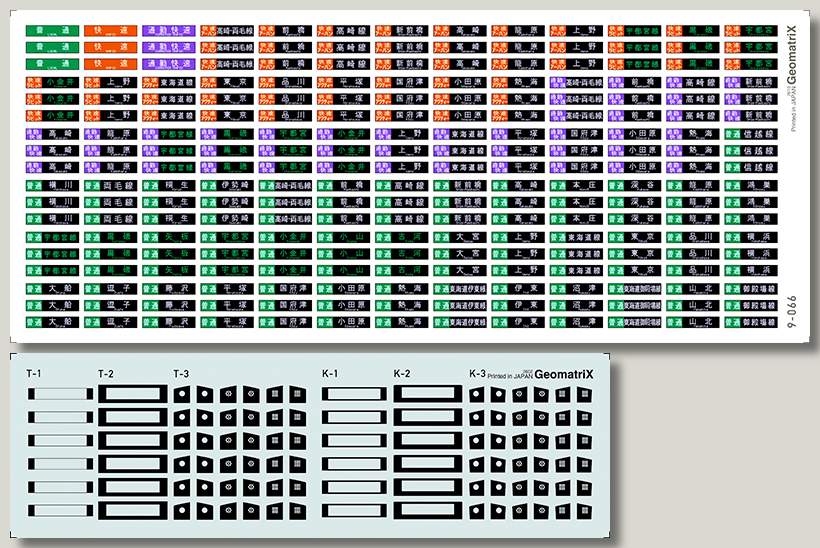Image resolution: width=820 pixels, height=548 pixels.
Task: Select the topmost T-2 thick black frame
Action: (133, 394)
